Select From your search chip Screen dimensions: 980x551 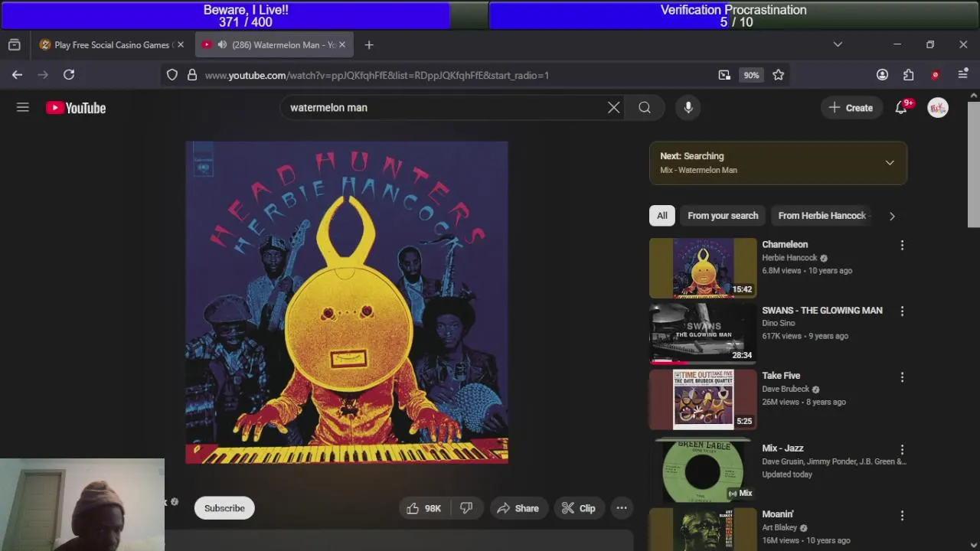(x=723, y=216)
